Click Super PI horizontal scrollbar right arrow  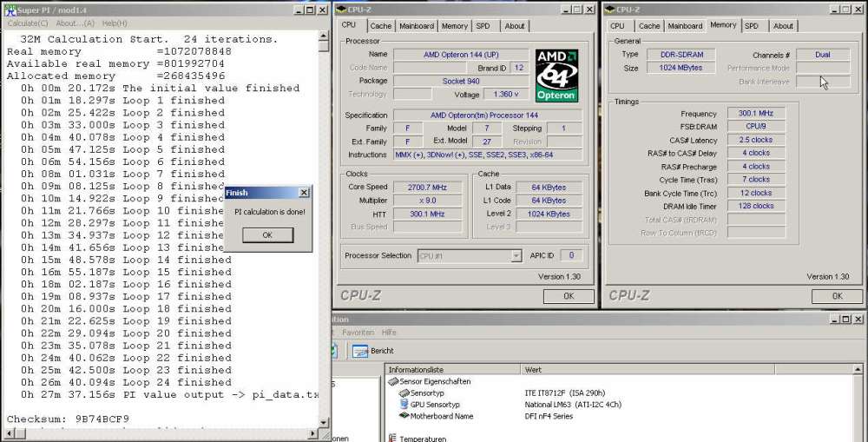(x=312, y=433)
